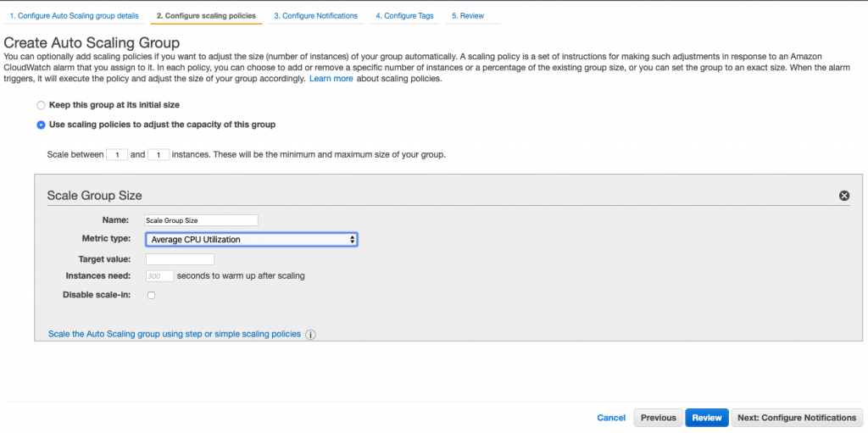Image resolution: width=868 pixels, height=433 pixels.
Task: Cancel the Auto Scaling group creation
Action: [611, 418]
